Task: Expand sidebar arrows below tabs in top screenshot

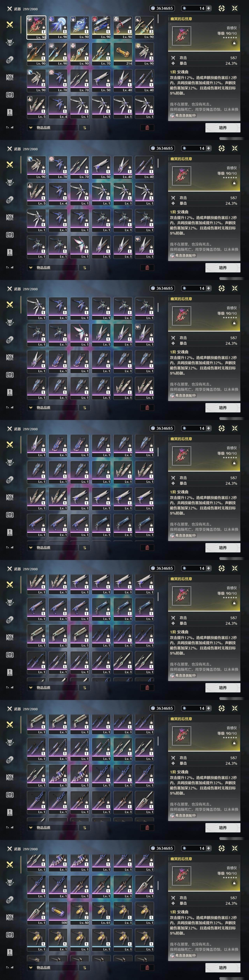Action: coord(10,127)
